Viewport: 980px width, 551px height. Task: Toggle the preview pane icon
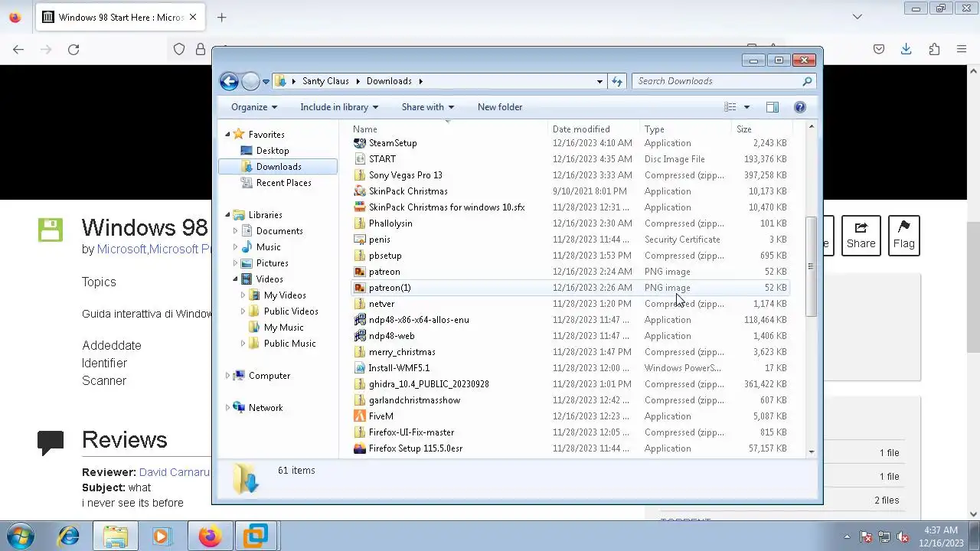773,107
